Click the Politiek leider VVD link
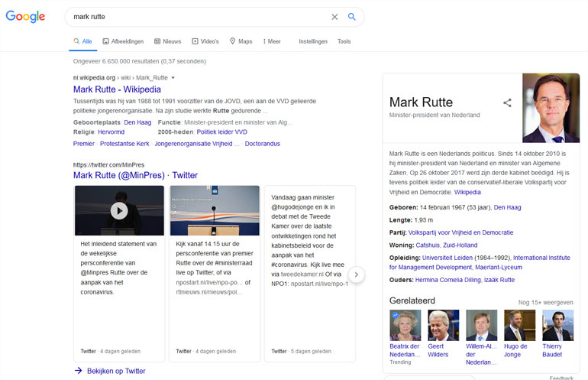Screen dimensions: 588x380 (222, 132)
